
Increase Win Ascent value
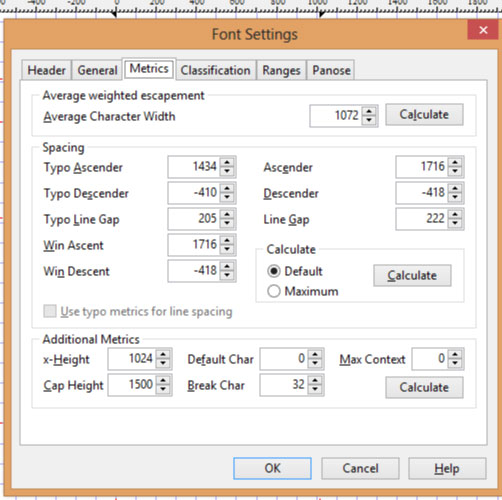coord(227,240)
